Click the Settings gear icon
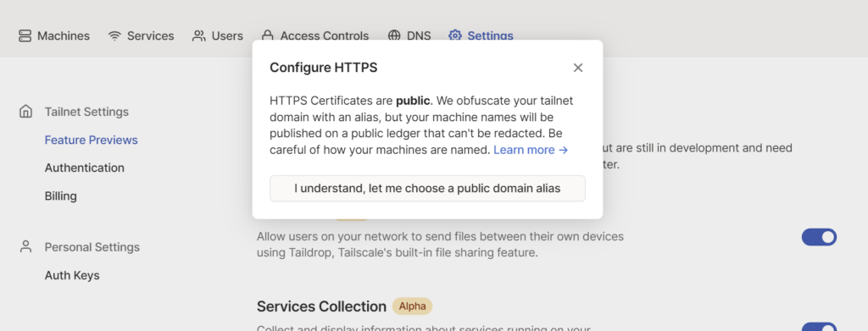The height and width of the screenshot is (331, 868). pyautogui.click(x=455, y=36)
